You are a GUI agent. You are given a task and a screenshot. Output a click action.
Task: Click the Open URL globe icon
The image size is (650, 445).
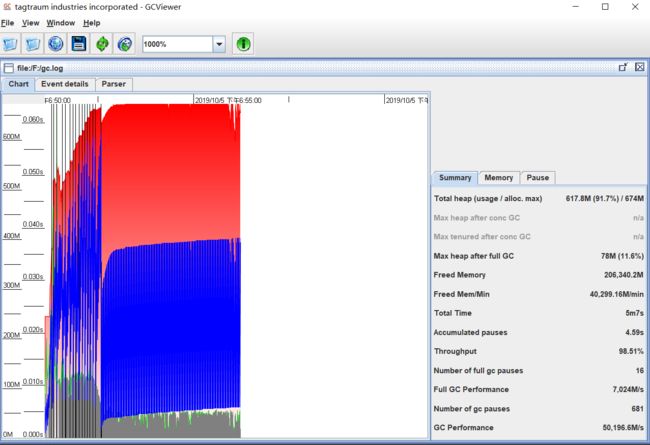56,44
